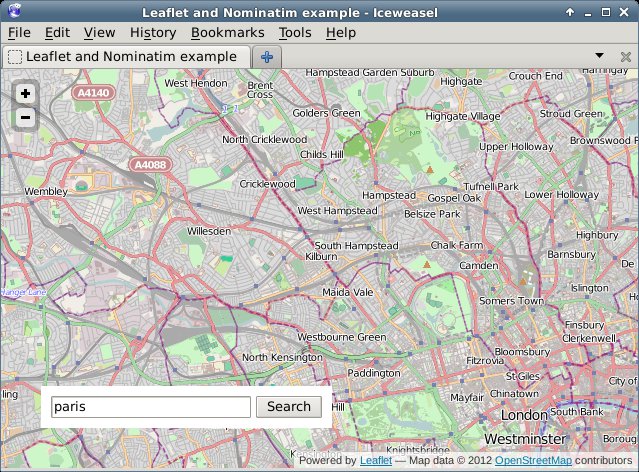Click the A4088 road badge on the map
The image size is (639, 472).
149,163
